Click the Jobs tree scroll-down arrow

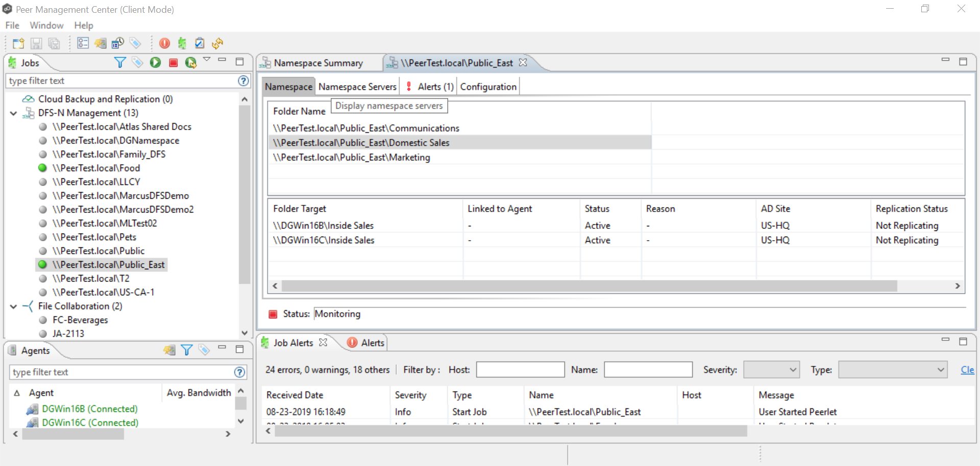pyautogui.click(x=244, y=333)
